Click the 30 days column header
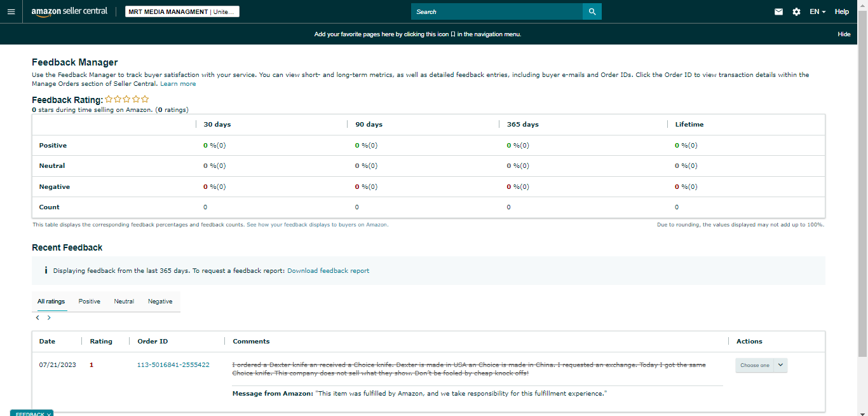 point(217,125)
